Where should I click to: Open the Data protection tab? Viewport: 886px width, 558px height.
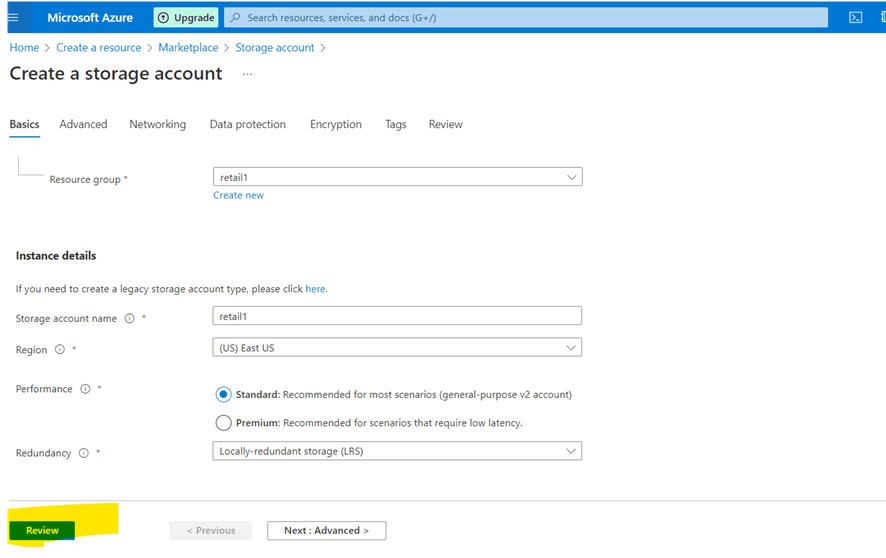click(x=247, y=124)
